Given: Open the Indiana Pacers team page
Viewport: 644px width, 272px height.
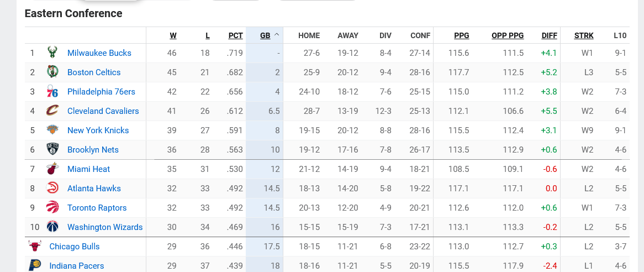Looking at the screenshot, I should point(77,266).
